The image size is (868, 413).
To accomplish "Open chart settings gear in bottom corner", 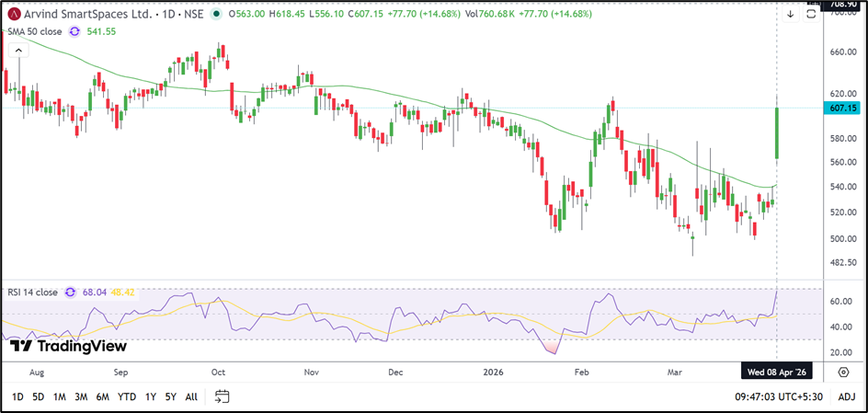I will 843,372.
